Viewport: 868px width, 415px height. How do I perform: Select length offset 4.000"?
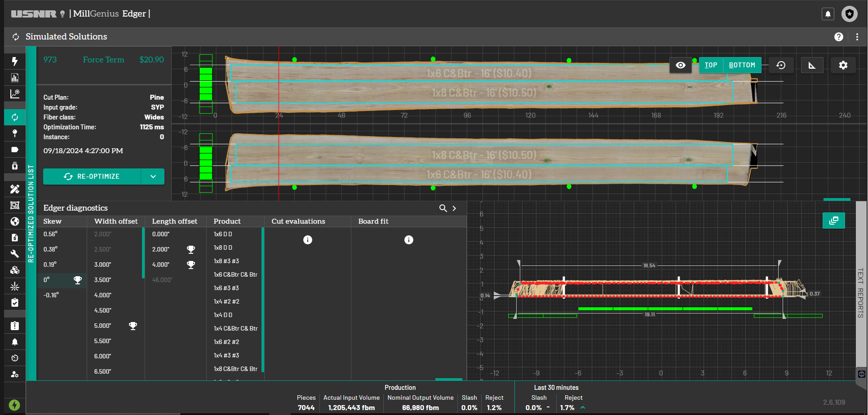click(x=161, y=265)
